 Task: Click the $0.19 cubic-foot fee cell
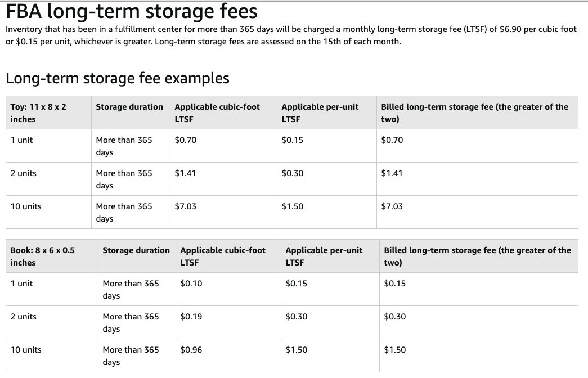click(x=191, y=317)
